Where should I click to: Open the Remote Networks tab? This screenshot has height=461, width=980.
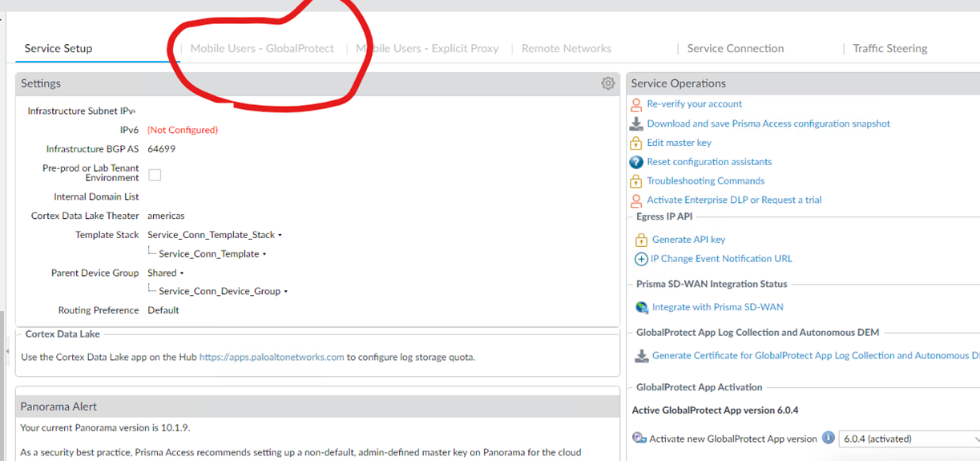click(567, 48)
